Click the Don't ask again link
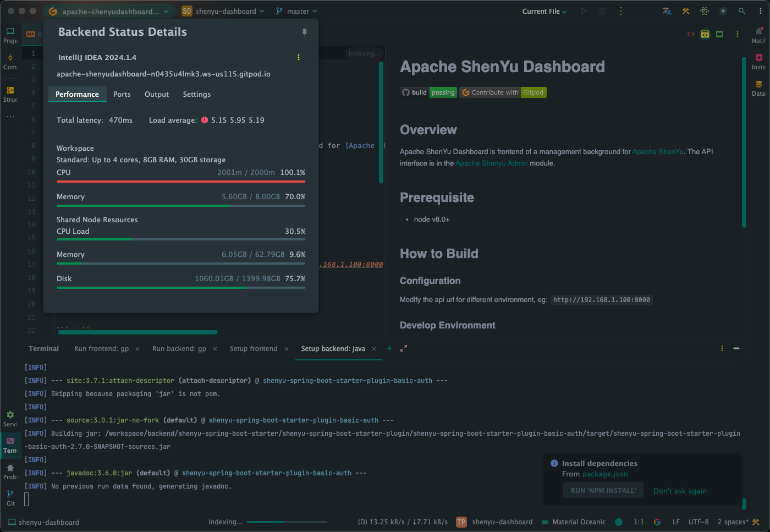This screenshot has height=532, width=770. click(x=680, y=491)
